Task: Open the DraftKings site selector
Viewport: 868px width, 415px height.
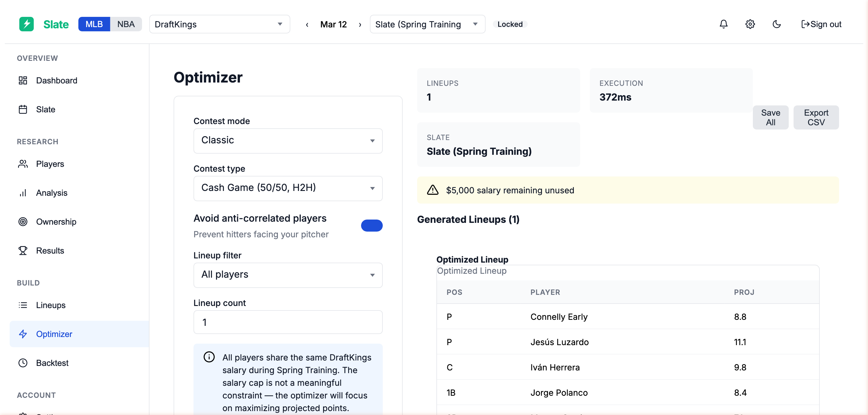Action: pos(219,24)
